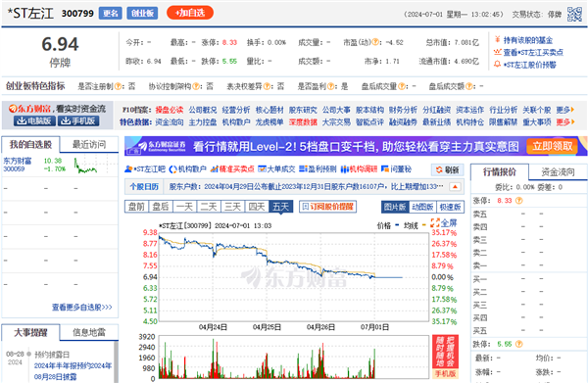This screenshot has width=588, height=383.
Task: Click the help icon next to 市盈(动)
Action: [375, 42]
